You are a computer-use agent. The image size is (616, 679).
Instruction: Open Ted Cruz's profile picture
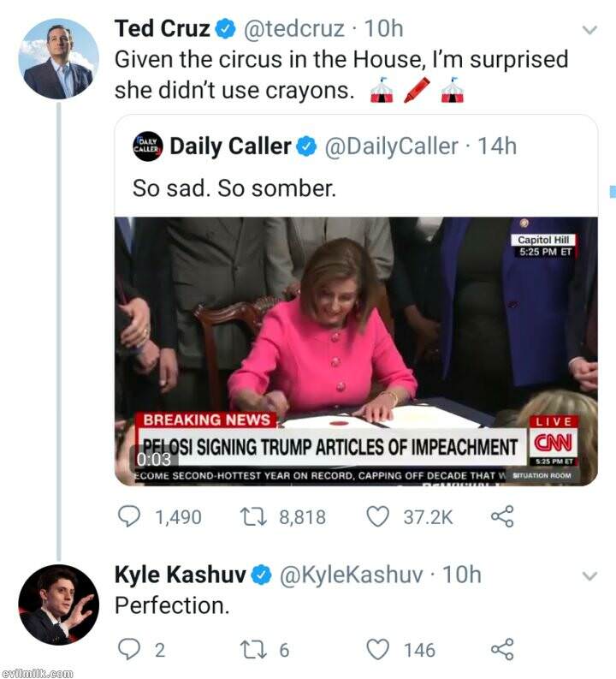58,58
